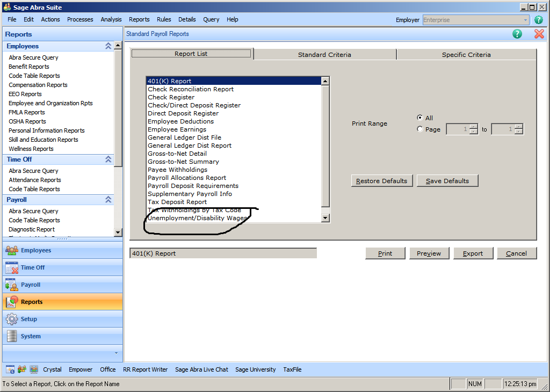
Task: Open Attendance Reports under Time Off
Action: (35, 180)
